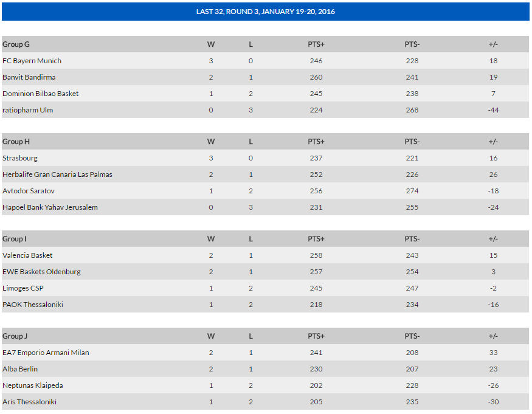The width and height of the screenshot is (532, 414).
Task: Select Hapoel Bank Yahav Jerusalem
Action: (x=50, y=207)
